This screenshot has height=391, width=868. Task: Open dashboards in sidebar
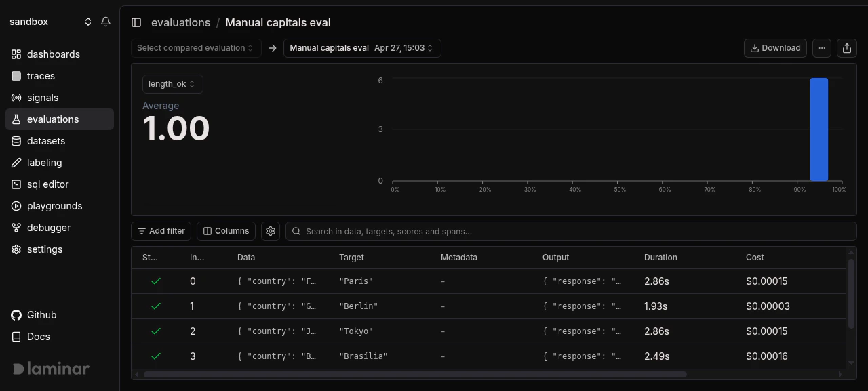click(x=60, y=54)
